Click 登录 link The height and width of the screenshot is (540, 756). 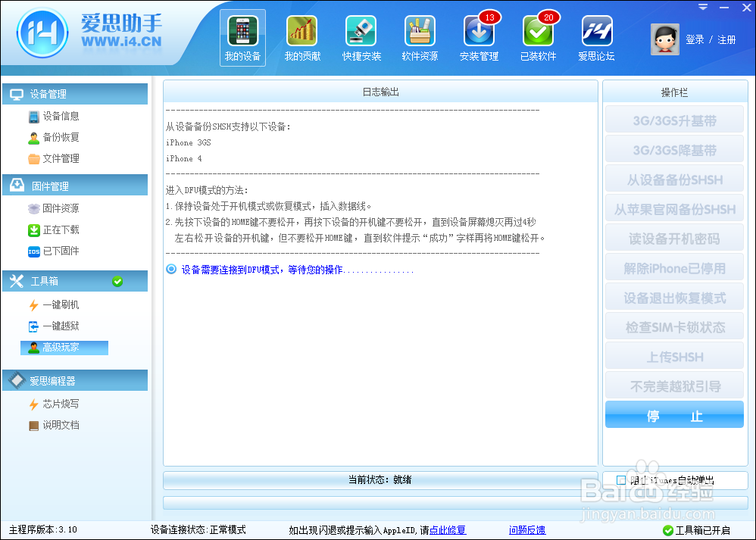pos(695,39)
